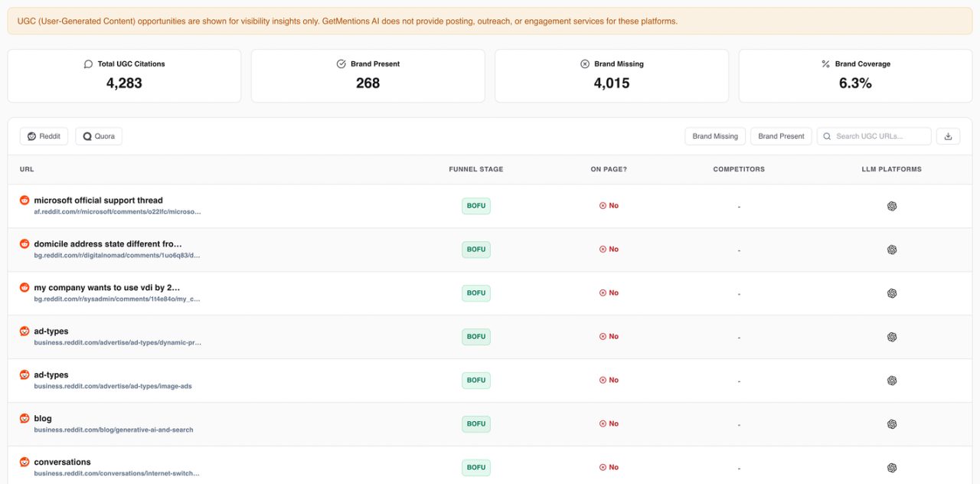Click the download export icon

[x=948, y=136]
